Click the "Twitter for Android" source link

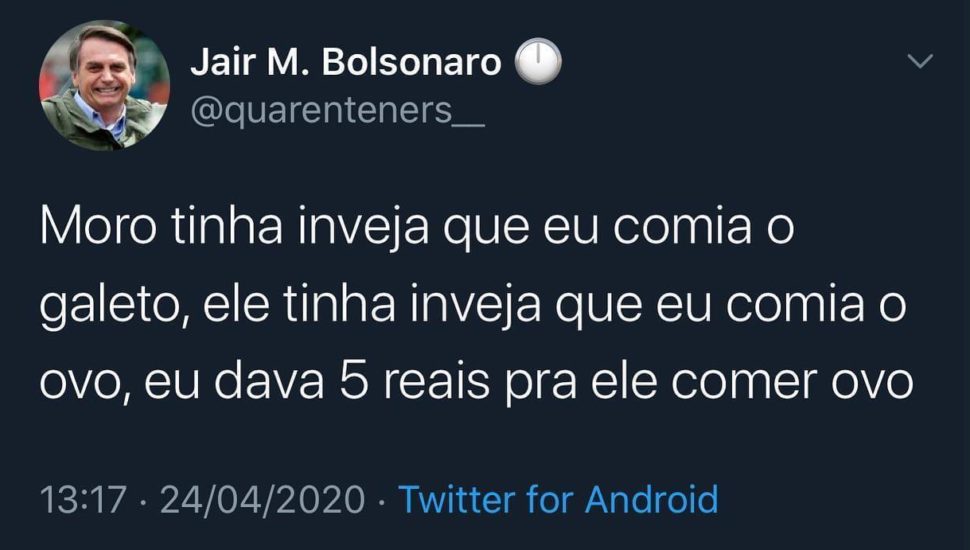coord(558,498)
